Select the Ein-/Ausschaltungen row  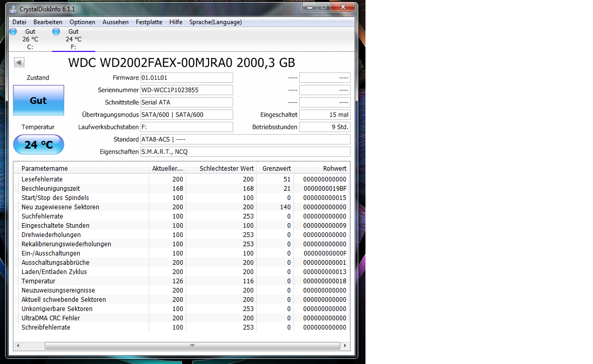pos(182,253)
